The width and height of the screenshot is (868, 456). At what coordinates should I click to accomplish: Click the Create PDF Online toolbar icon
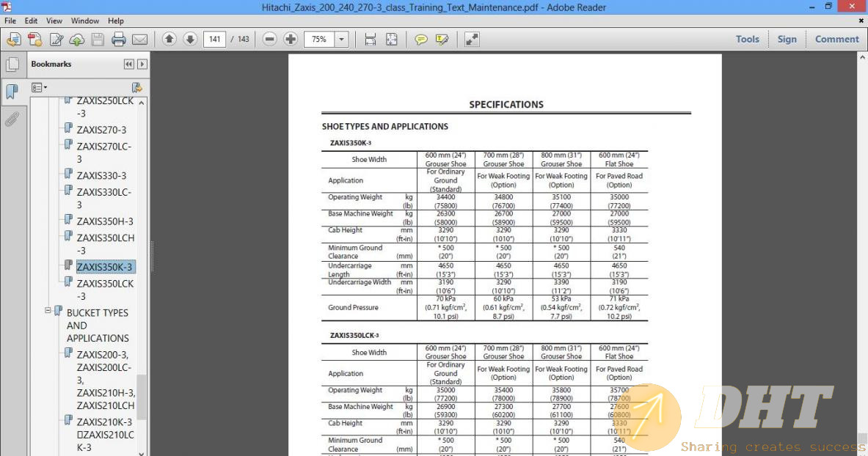tap(14, 40)
